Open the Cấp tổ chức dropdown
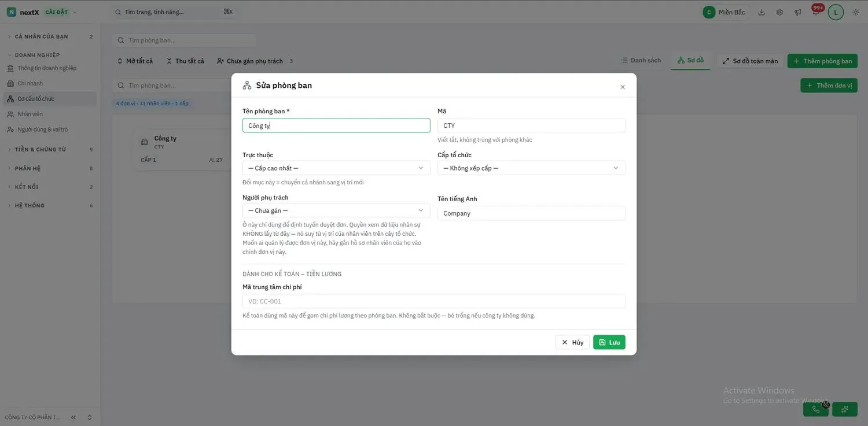868x426 pixels. point(531,168)
